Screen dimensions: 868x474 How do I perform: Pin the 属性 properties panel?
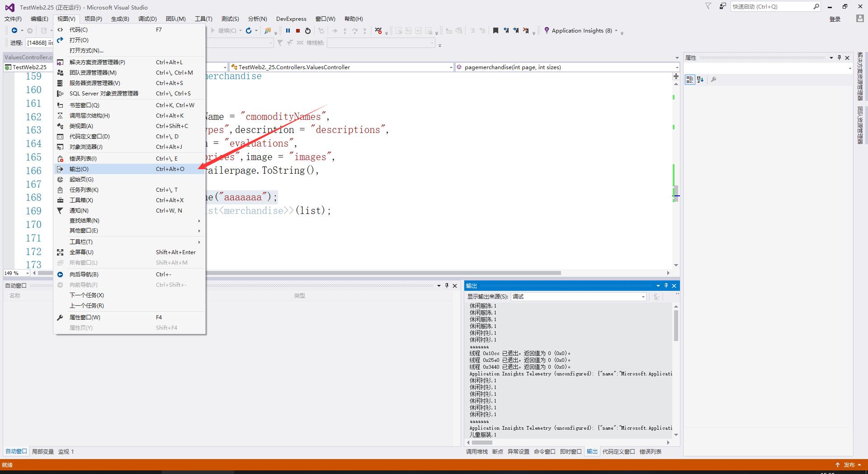pos(840,58)
